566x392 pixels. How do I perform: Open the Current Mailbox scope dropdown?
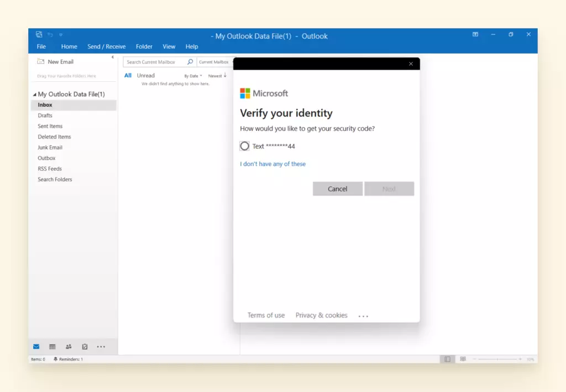coord(214,62)
